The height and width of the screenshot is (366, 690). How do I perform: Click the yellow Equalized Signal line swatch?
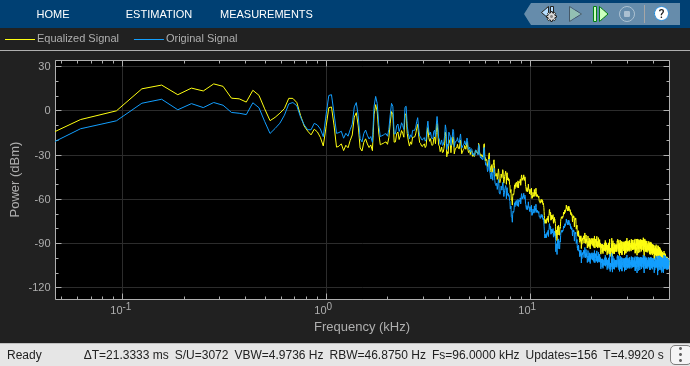(x=20, y=39)
